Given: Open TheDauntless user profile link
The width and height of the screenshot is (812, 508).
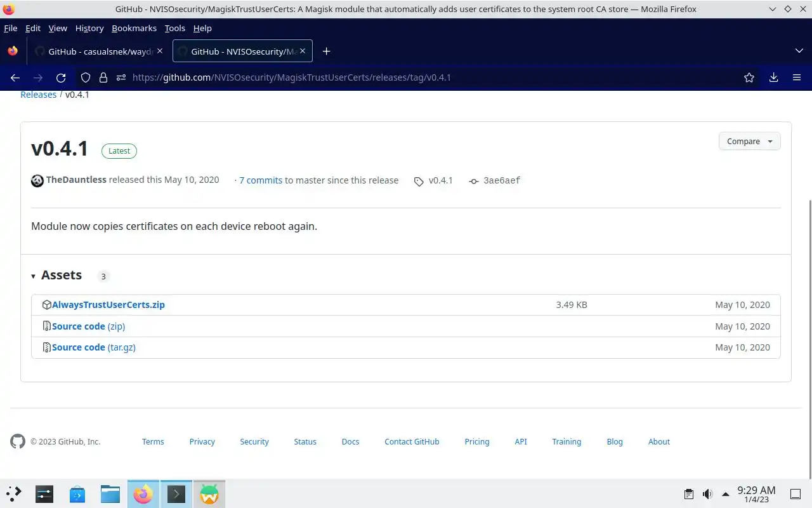Looking at the screenshot, I should pos(76,180).
